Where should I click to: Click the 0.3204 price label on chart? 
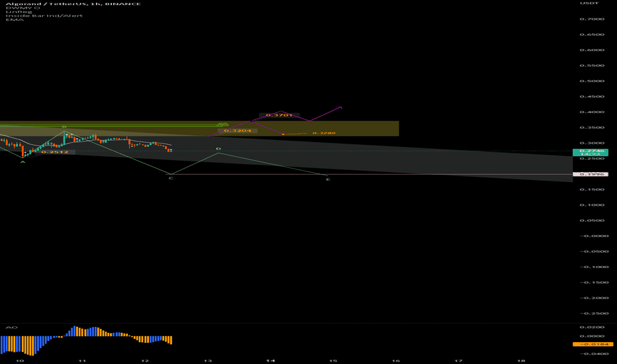pos(237,130)
